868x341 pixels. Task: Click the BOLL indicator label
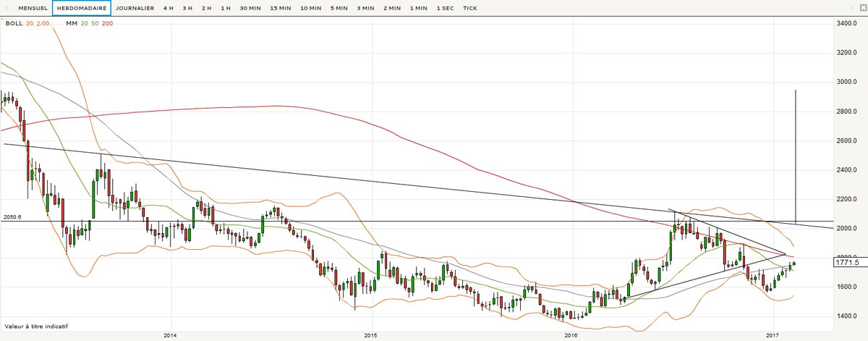13,23
